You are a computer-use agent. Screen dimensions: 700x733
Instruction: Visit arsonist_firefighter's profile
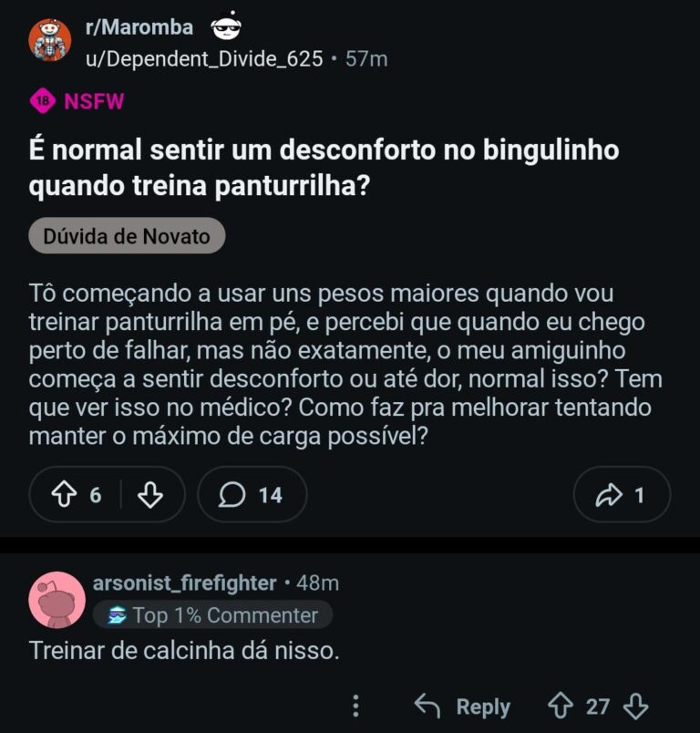point(184,583)
